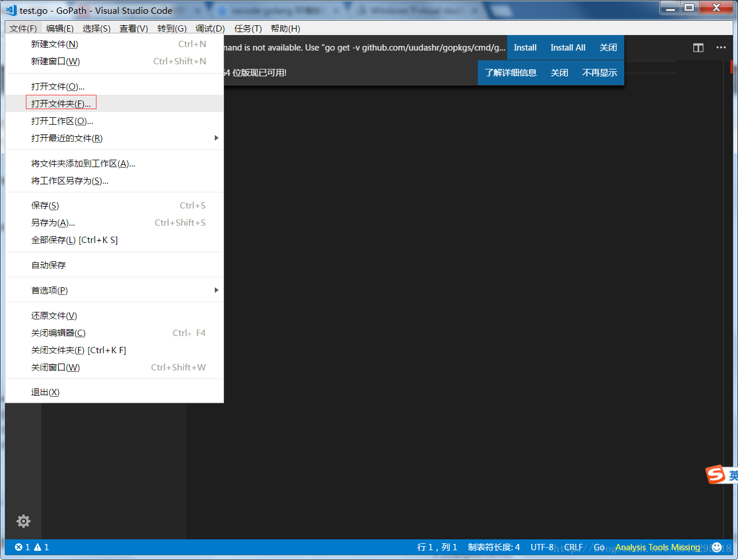Expand 首选项(P) submenu
Image resolution: width=738 pixels, height=560 pixels.
pos(114,291)
